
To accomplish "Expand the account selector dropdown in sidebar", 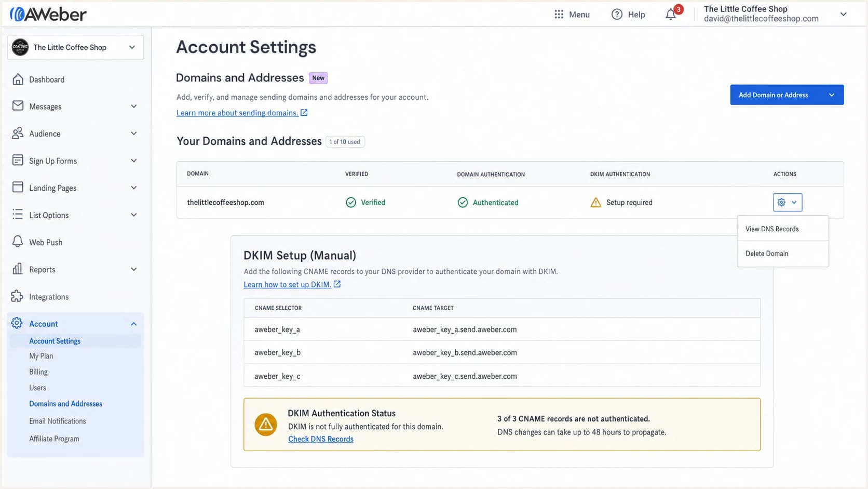I will (x=132, y=47).
